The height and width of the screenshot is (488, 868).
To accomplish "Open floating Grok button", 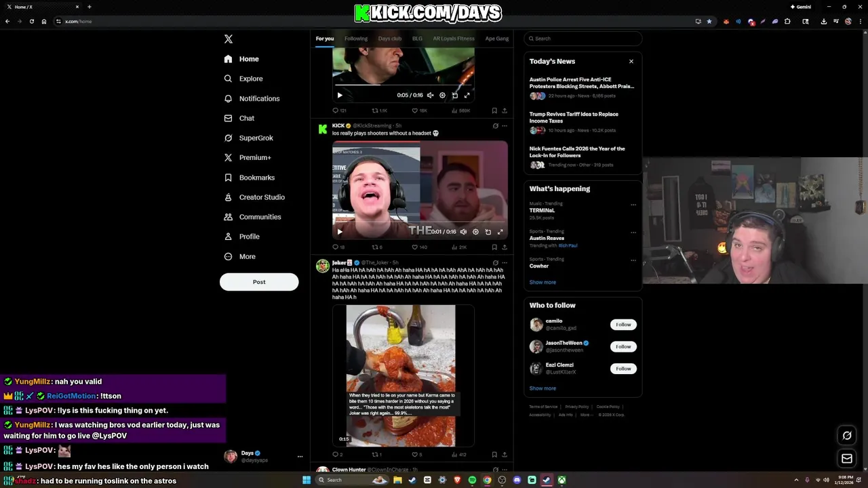I will pyautogui.click(x=847, y=436).
